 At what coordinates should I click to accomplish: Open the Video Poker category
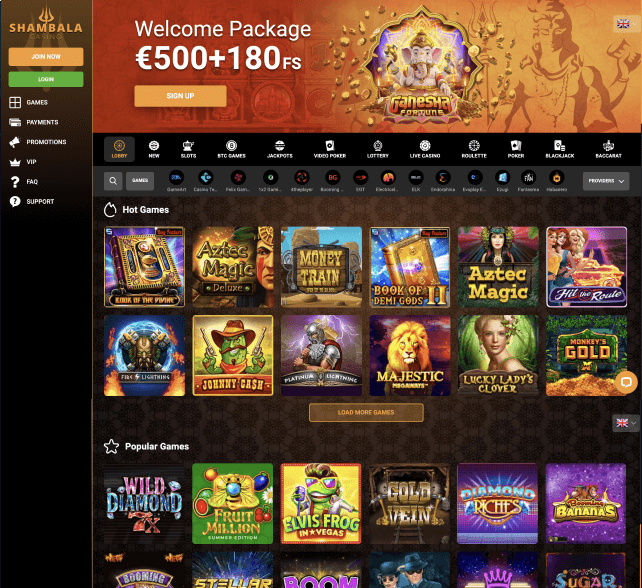(330, 149)
